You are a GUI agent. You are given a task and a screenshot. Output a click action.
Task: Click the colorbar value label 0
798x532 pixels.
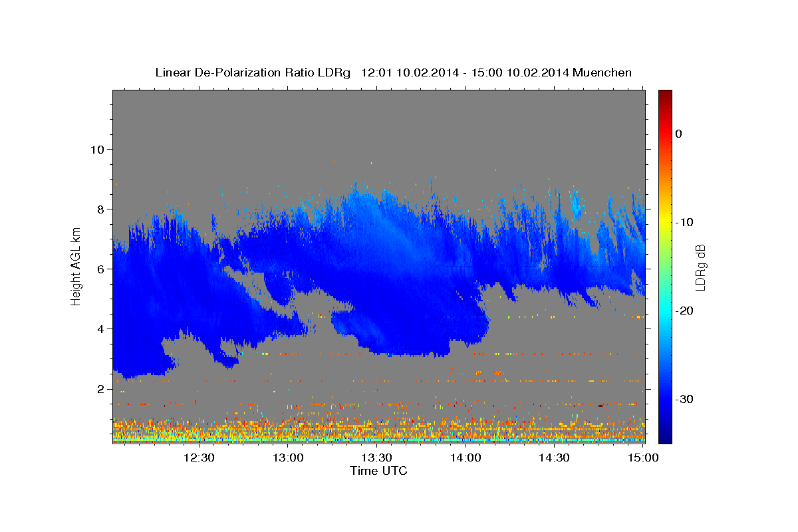679,134
